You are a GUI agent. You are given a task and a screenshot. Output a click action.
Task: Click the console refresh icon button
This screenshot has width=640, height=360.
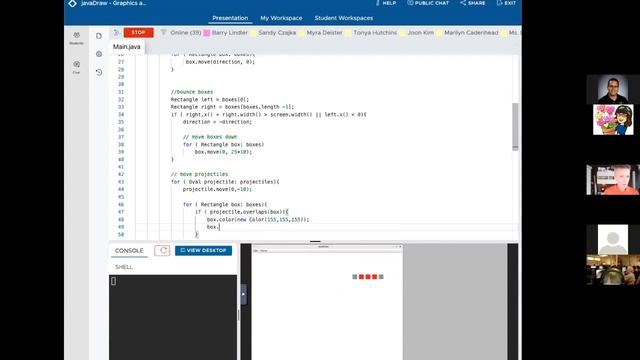[162, 251]
